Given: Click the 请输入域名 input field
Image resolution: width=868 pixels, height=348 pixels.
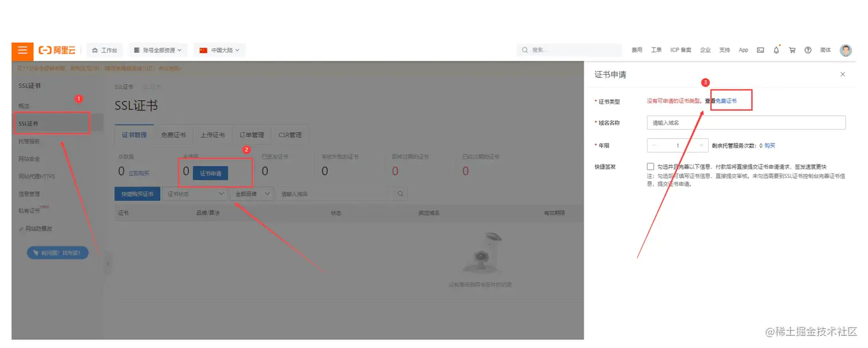Looking at the screenshot, I should pyautogui.click(x=746, y=122).
